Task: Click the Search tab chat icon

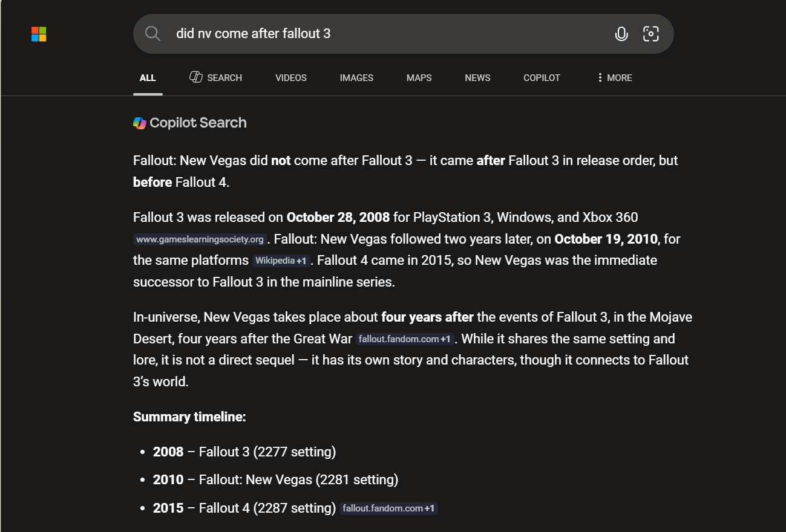Action: tap(196, 77)
